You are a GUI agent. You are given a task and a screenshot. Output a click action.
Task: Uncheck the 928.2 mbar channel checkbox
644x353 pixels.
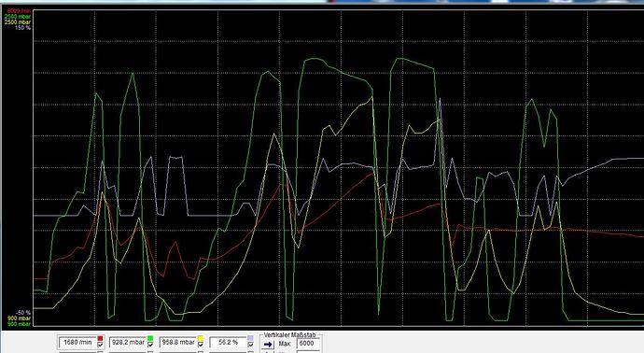pyautogui.click(x=150, y=345)
